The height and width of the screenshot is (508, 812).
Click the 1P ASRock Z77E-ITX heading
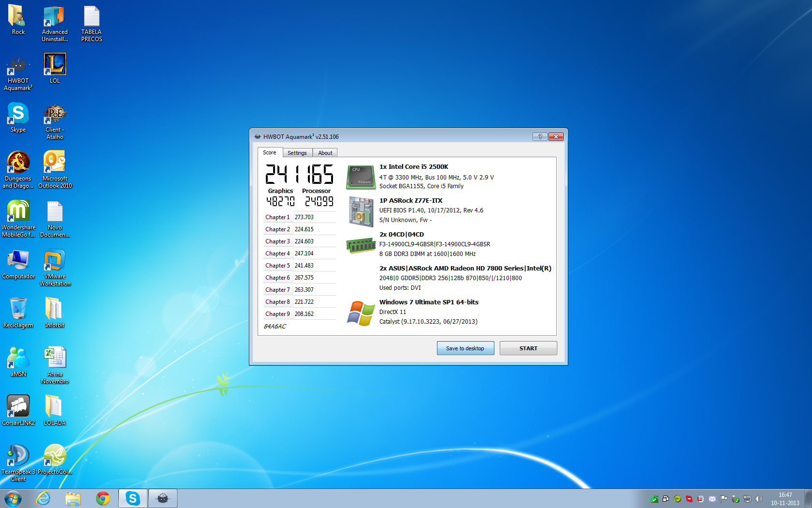point(411,201)
